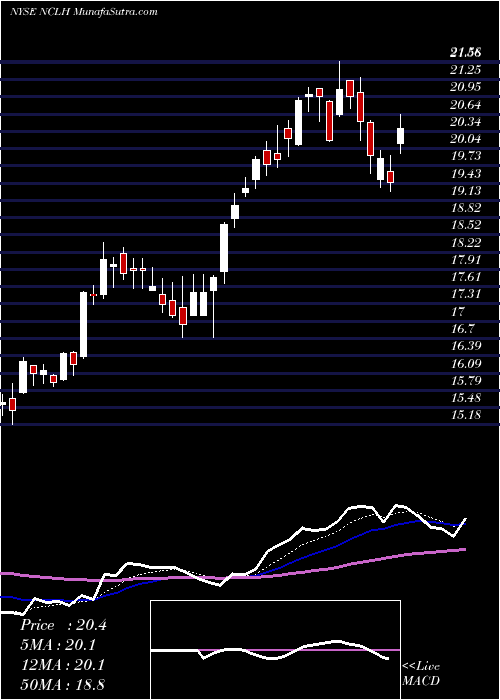Screen dimensions: 500x700
Task: Click the 15.79 price axis label
Action: [x=466, y=381]
